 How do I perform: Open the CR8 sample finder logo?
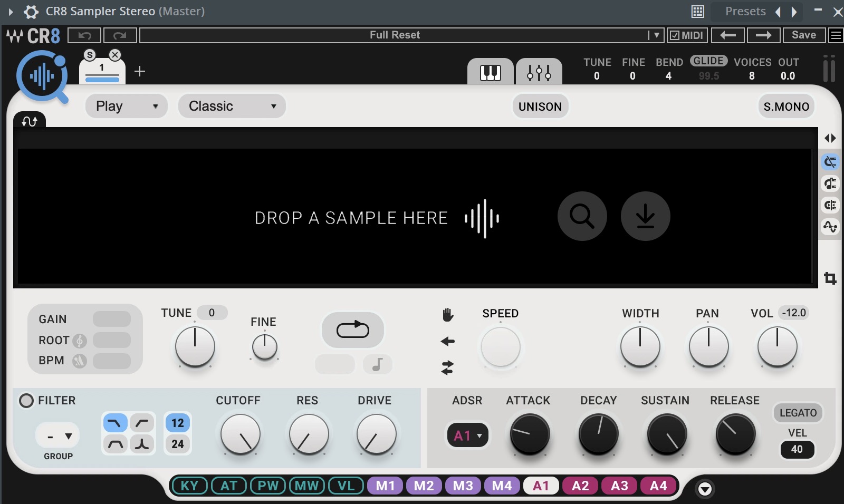pyautogui.click(x=42, y=77)
